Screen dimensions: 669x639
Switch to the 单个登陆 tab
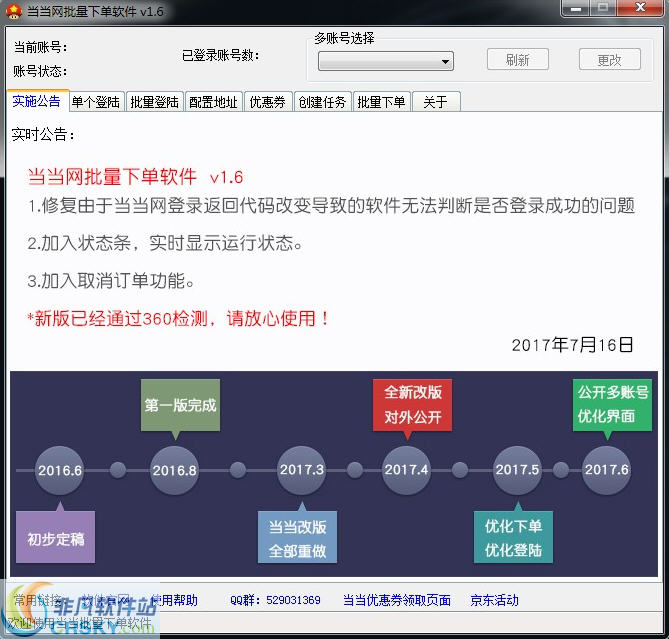pyautogui.click(x=96, y=102)
